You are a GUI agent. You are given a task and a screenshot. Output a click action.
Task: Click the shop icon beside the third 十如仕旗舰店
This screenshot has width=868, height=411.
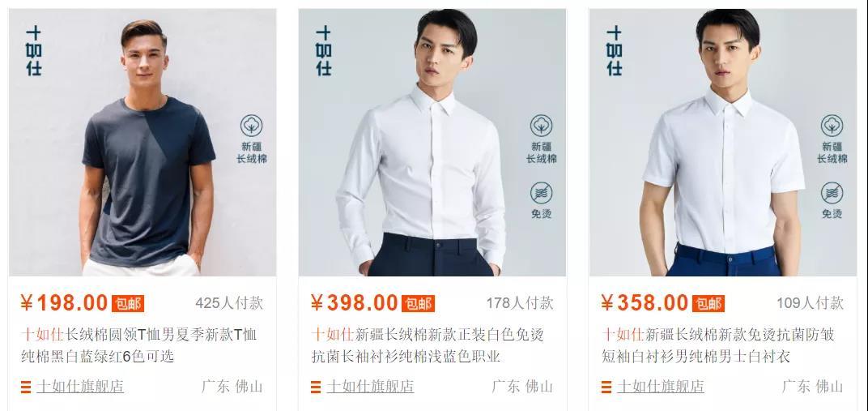click(x=606, y=387)
